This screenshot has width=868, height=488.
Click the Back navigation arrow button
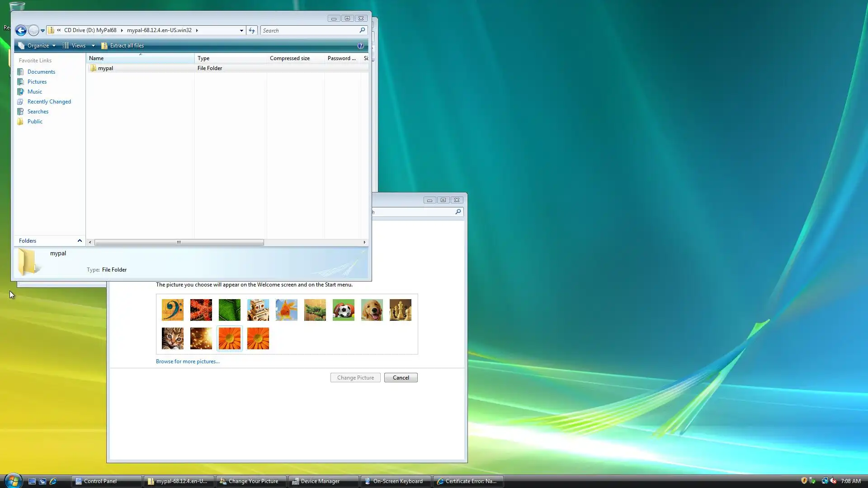21,30
